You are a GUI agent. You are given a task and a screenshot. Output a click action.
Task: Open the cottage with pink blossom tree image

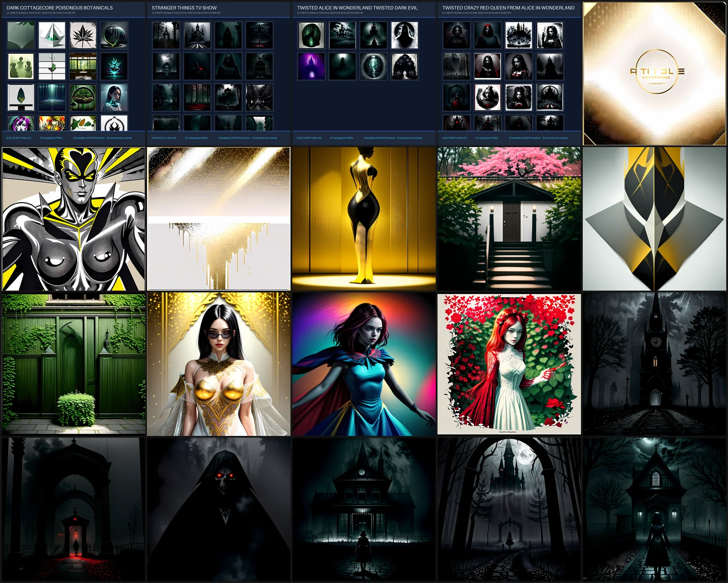point(509,219)
